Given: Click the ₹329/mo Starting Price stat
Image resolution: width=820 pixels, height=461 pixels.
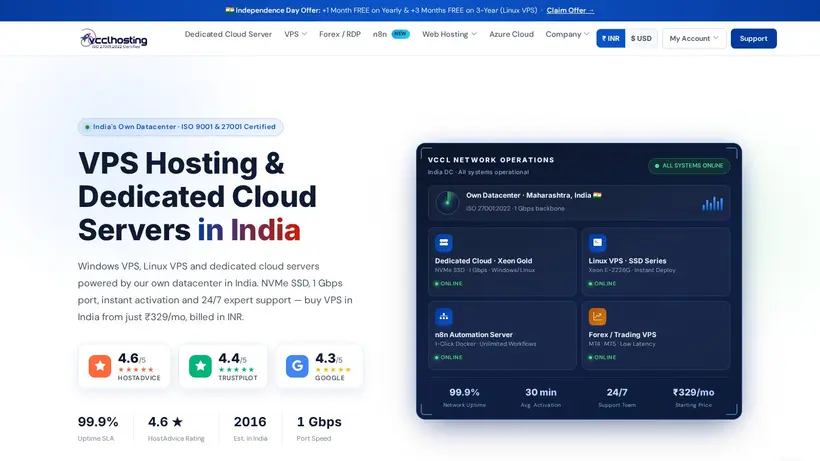Looking at the screenshot, I should pos(693,397).
